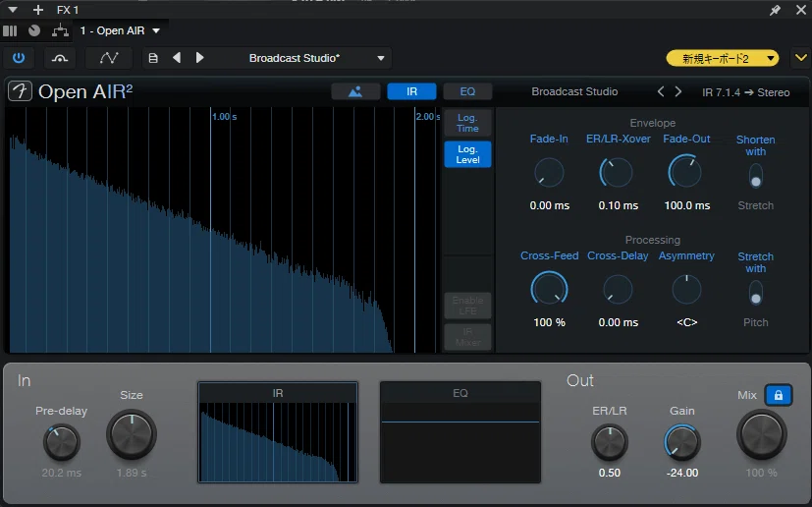Viewport: 812px width, 507px height.
Task: Click the 2.00 s marker in IR waveform
Action: (428, 117)
